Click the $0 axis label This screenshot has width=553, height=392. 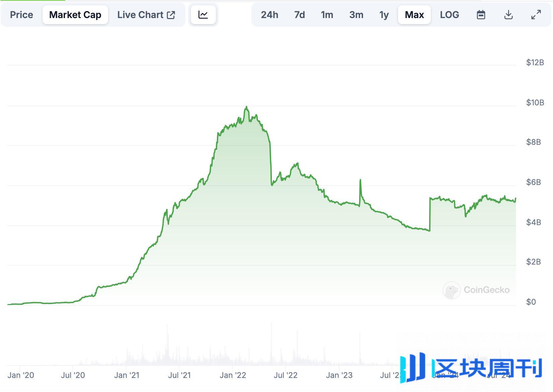[531, 302]
